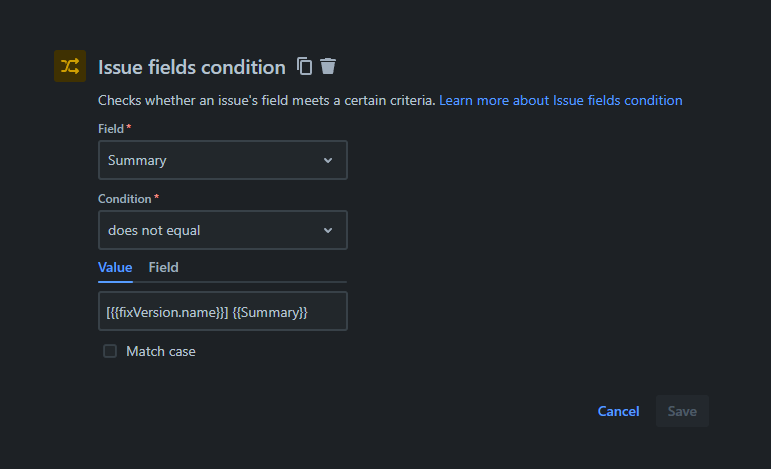Switch to the Field tab
The width and height of the screenshot is (771, 469).
(164, 267)
